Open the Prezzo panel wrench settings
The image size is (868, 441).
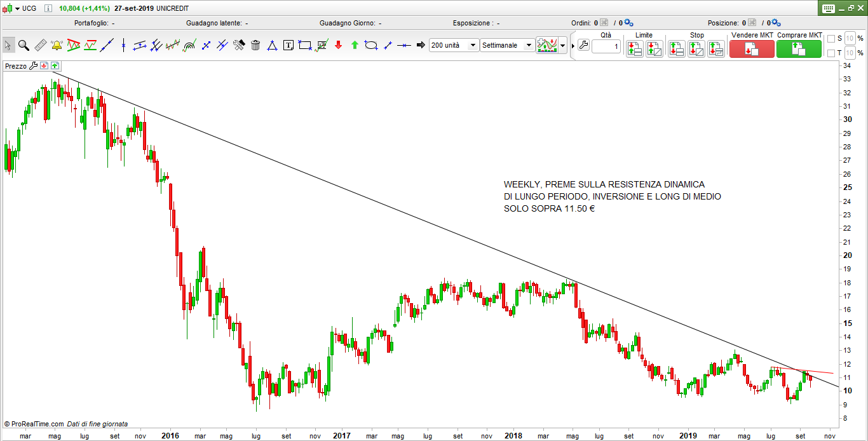pos(34,65)
